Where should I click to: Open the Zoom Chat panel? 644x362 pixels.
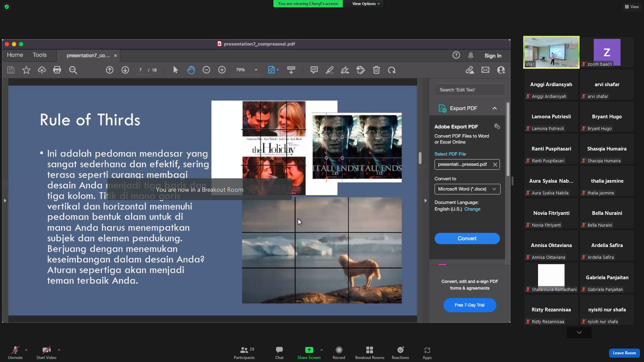(279, 353)
